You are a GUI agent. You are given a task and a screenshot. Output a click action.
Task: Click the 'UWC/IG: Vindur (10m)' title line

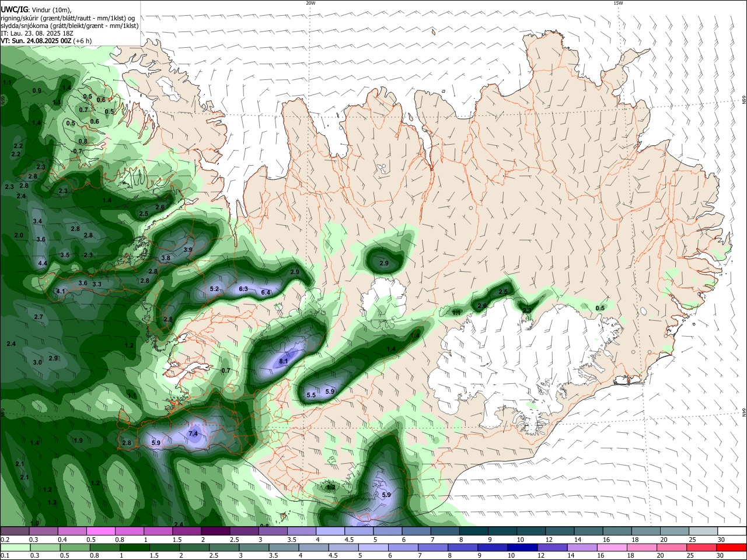point(36,10)
